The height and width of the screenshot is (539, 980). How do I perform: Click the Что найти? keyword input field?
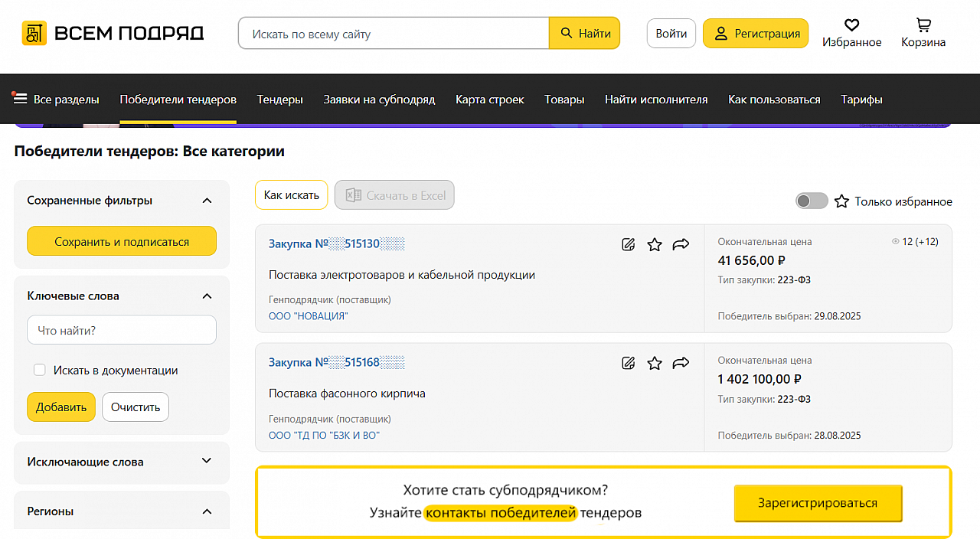(122, 331)
